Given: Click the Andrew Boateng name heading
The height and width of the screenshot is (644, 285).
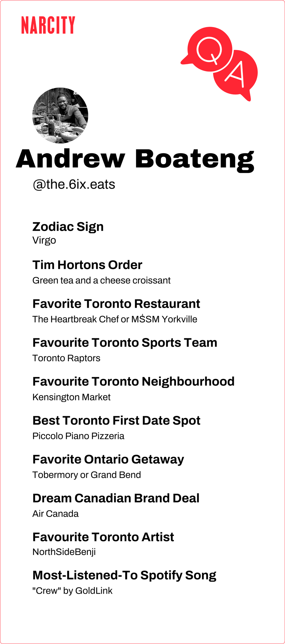Looking at the screenshot, I should 135,159.
